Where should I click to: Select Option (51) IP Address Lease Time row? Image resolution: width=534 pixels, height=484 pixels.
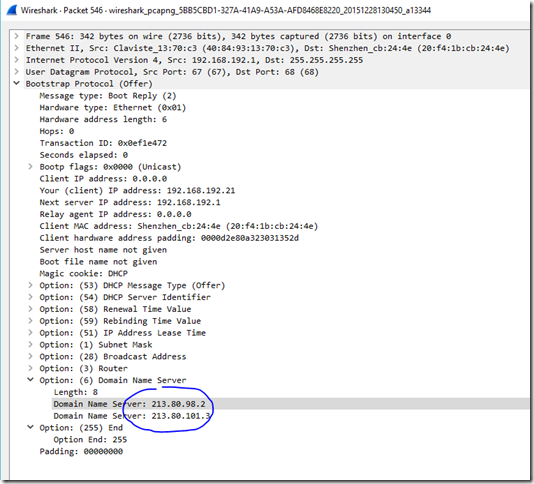click(x=123, y=333)
